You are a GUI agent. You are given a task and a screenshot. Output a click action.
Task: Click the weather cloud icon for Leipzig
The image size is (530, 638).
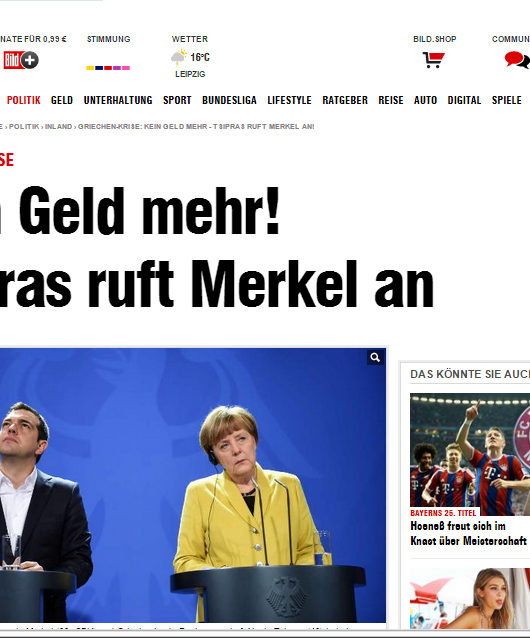click(178, 57)
